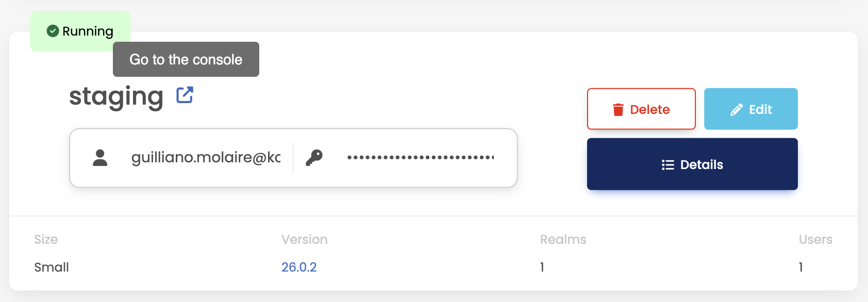Click the list icon on Details
The width and height of the screenshot is (868, 302).
tap(667, 165)
